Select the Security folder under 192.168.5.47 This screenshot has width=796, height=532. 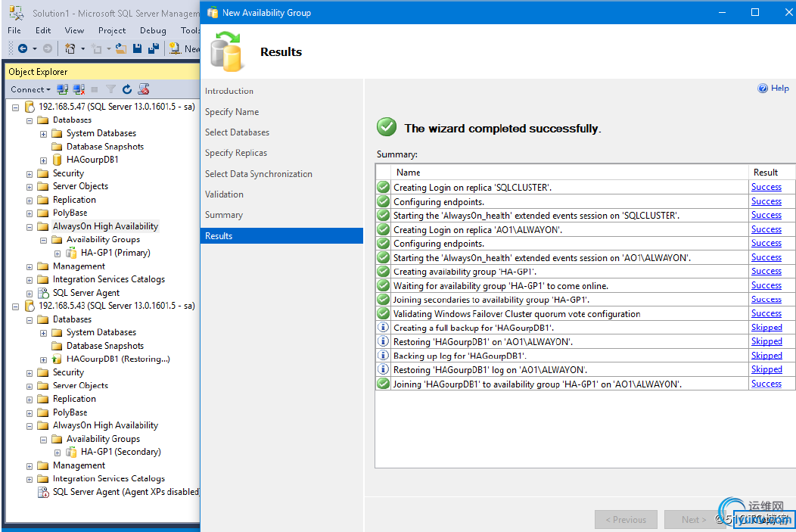(68, 173)
